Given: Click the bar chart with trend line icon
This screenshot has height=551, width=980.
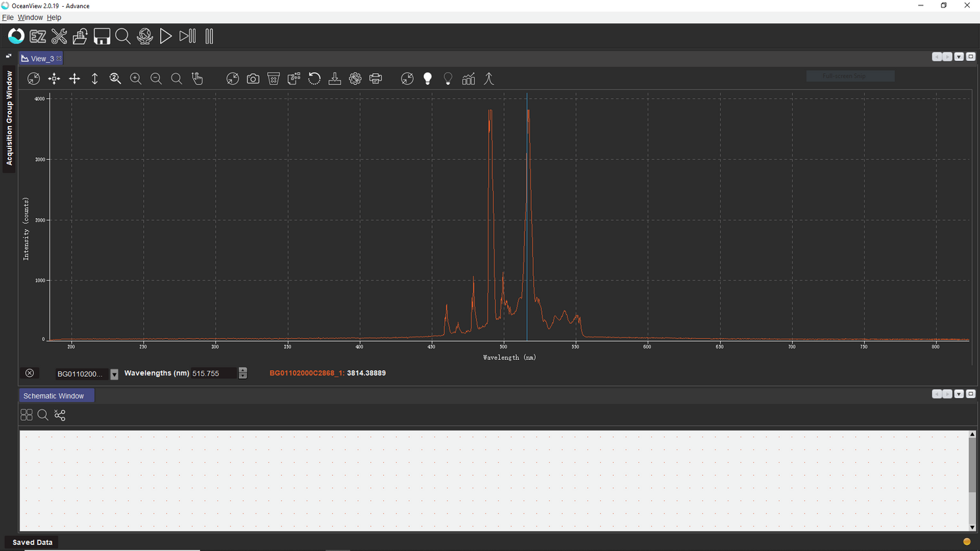Looking at the screenshot, I should point(469,79).
